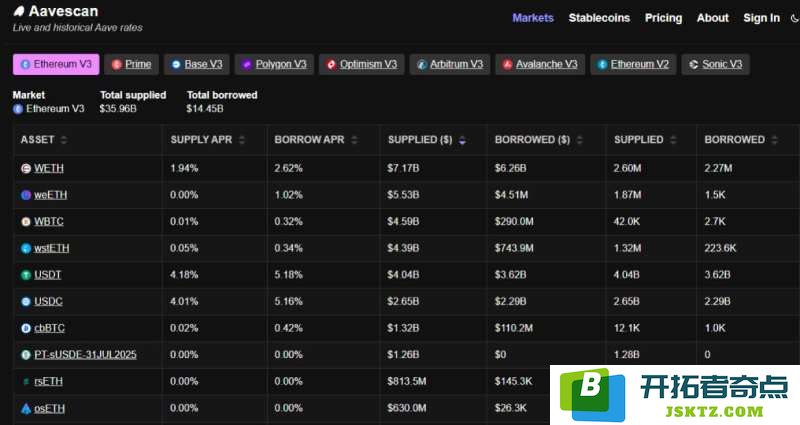
Task: Switch to the Arbitrum V3 market tab
Action: tap(450, 64)
